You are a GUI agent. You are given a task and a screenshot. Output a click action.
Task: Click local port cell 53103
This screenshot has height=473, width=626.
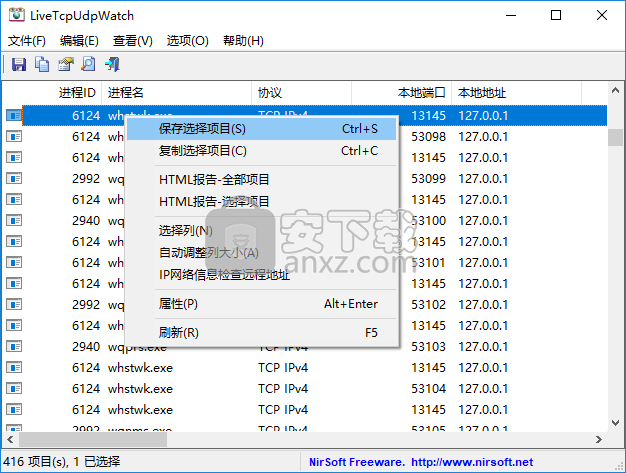point(428,346)
